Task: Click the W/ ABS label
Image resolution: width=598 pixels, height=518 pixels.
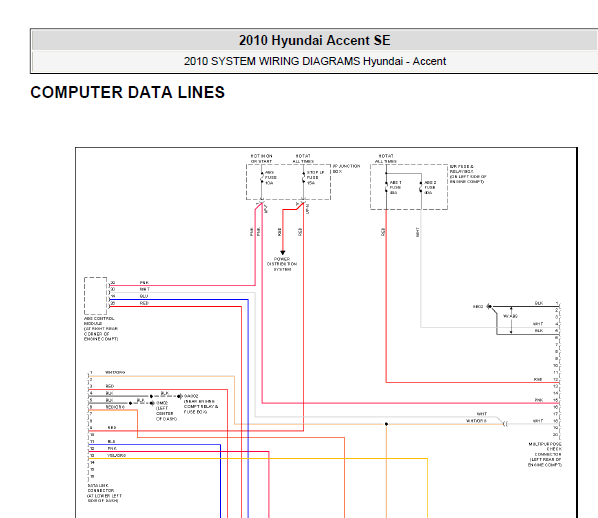Action: [x=510, y=316]
